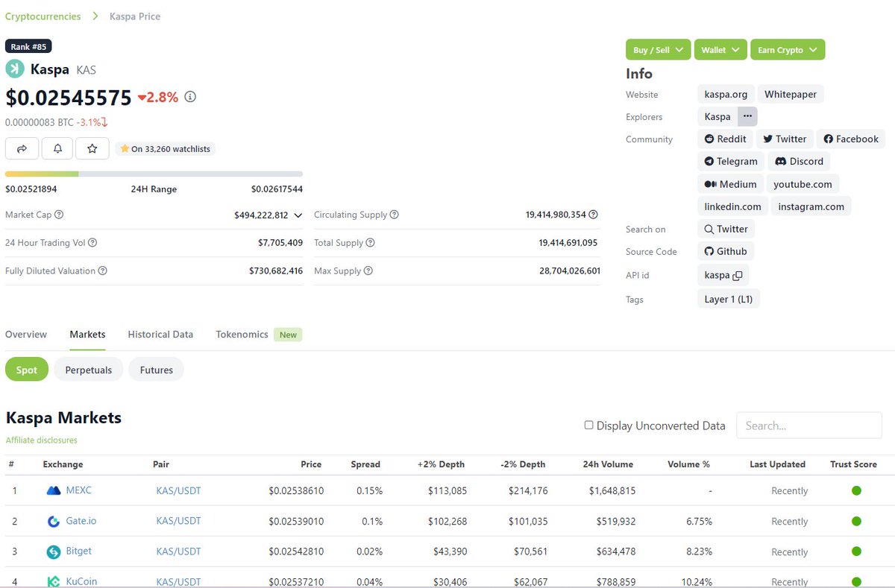Open the youtube.com link
895x588 pixels.
point(803,184)
